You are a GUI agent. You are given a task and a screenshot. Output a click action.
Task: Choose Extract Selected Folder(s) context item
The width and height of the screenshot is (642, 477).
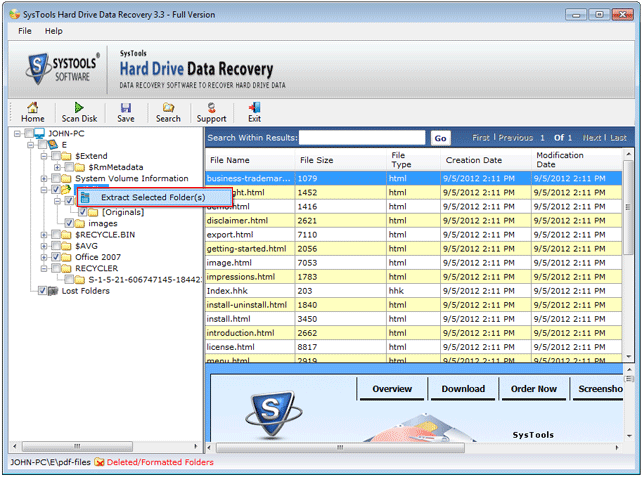pyautogui.click(x=155, y=198)
